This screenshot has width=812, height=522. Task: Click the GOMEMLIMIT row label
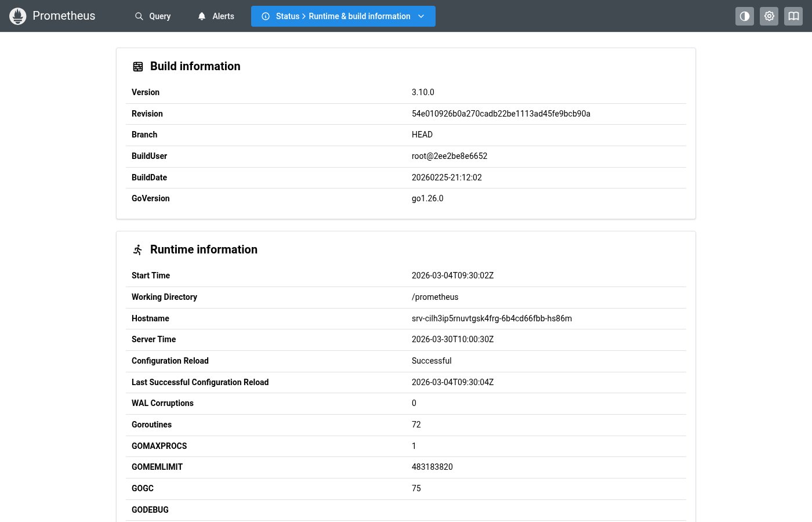(x=157, y=467)
